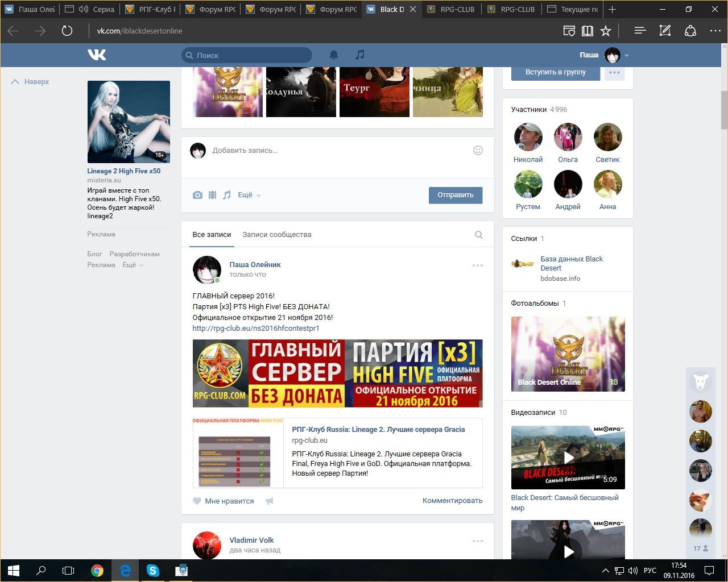The image size is (728, 582).
Task: Open Windows Start menu
Action: [x=14, y=571]
